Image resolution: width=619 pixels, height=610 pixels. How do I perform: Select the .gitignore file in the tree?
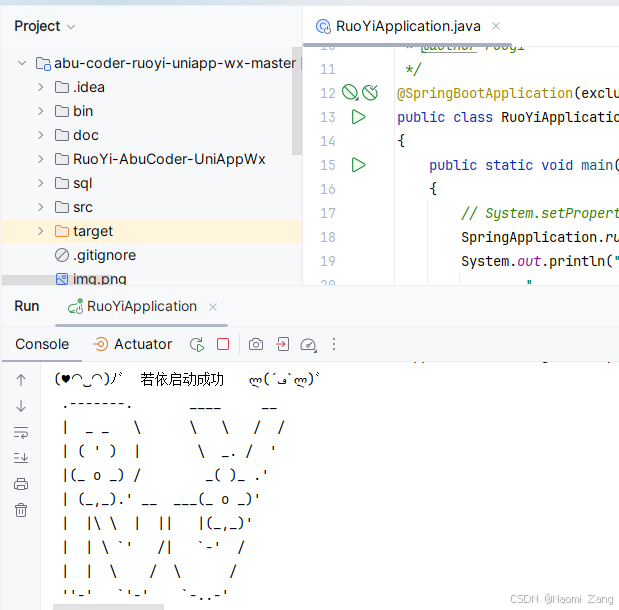point(104,255)
